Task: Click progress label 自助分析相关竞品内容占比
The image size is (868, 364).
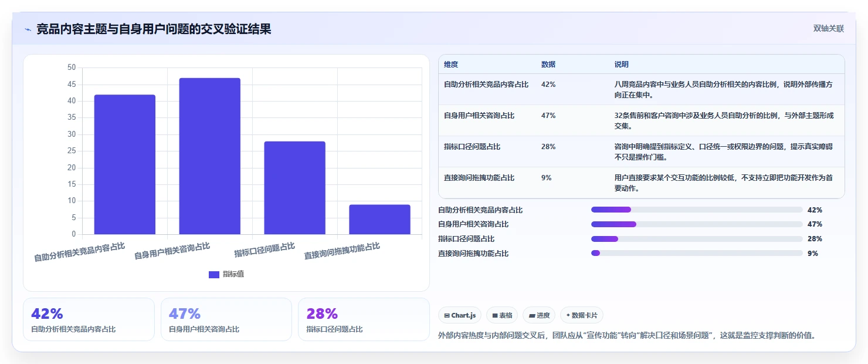Action: (x=480, y=210)
